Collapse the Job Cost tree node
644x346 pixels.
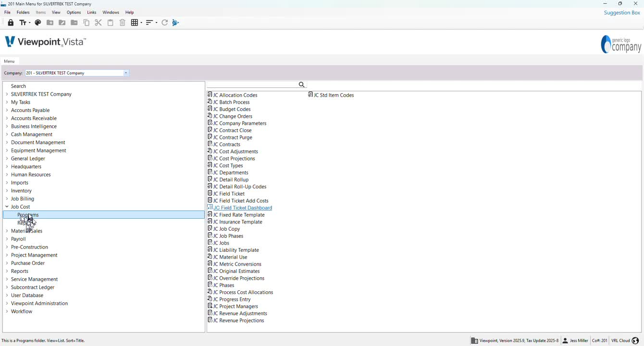tap(7, 207)
